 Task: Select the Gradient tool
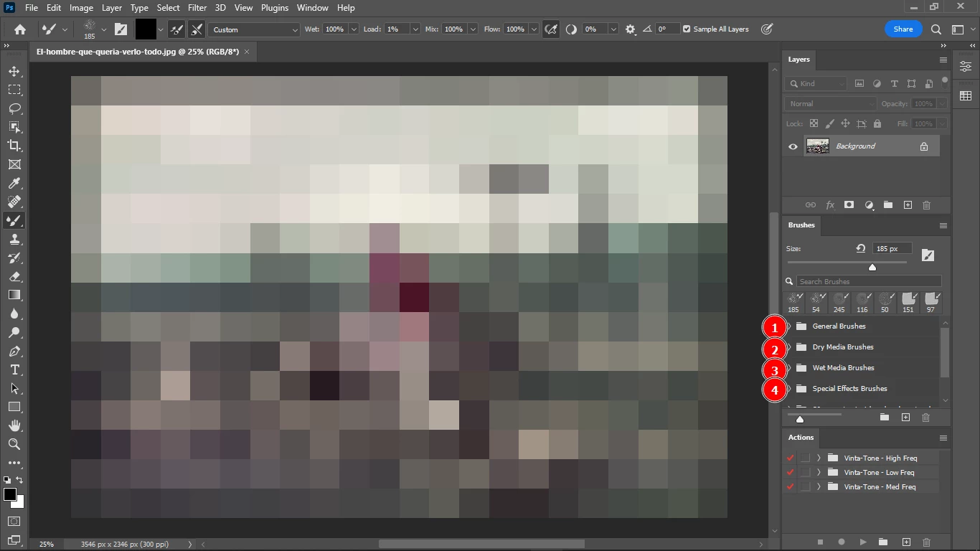coord(14,295)
